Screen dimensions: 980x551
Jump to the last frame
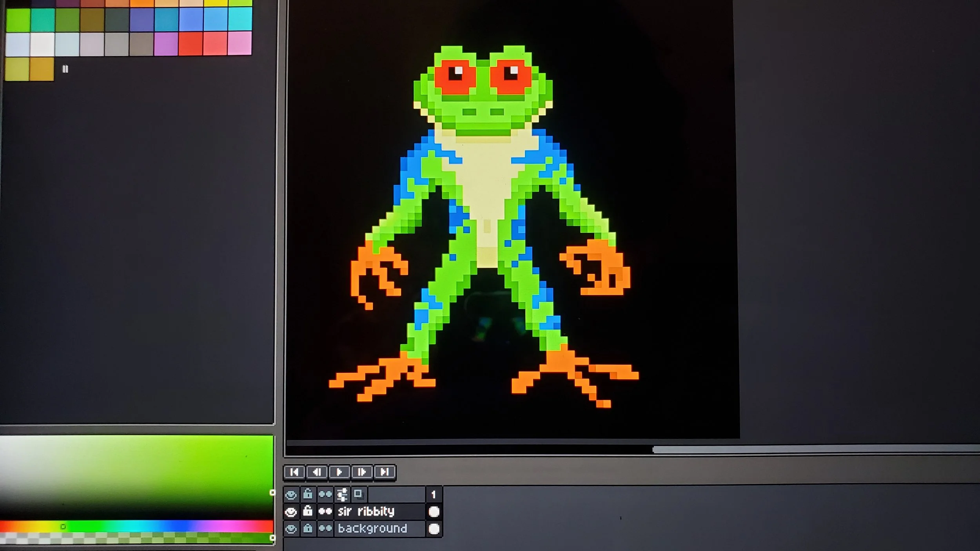pyautogui.click(x=385, y=472)
